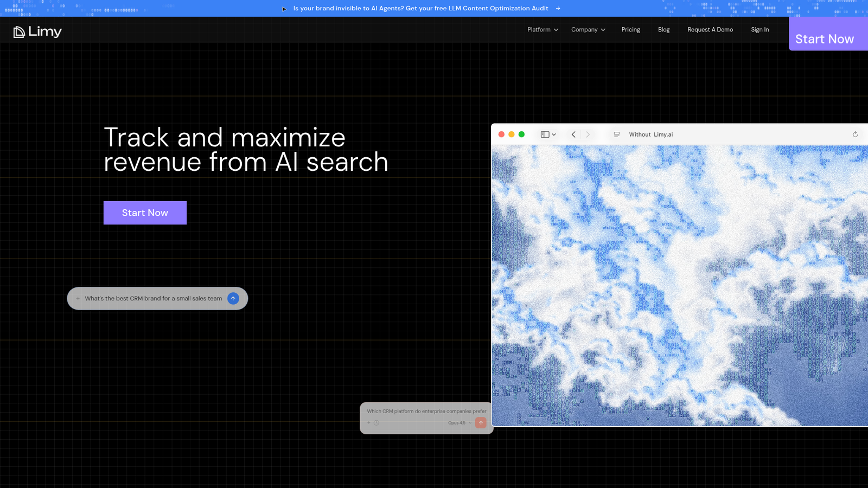868x488 pixels.
Task: Click the reload icon in the mock browser
Action: (x=855, y=134)
